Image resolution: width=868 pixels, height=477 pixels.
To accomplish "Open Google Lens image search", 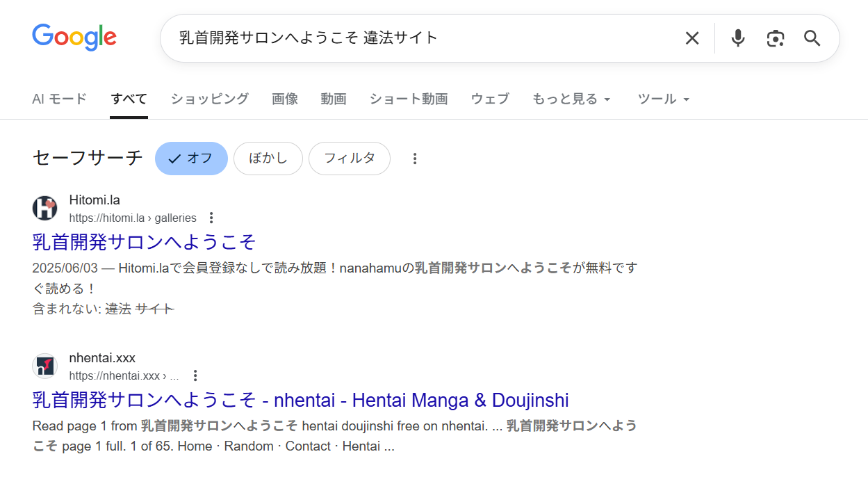I will point(775,38).
